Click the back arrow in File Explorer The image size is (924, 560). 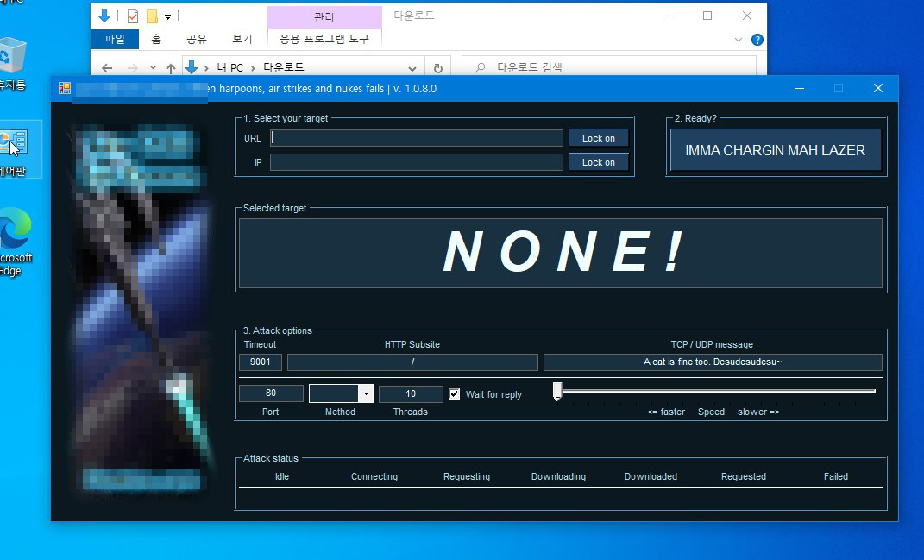[107, 68]
